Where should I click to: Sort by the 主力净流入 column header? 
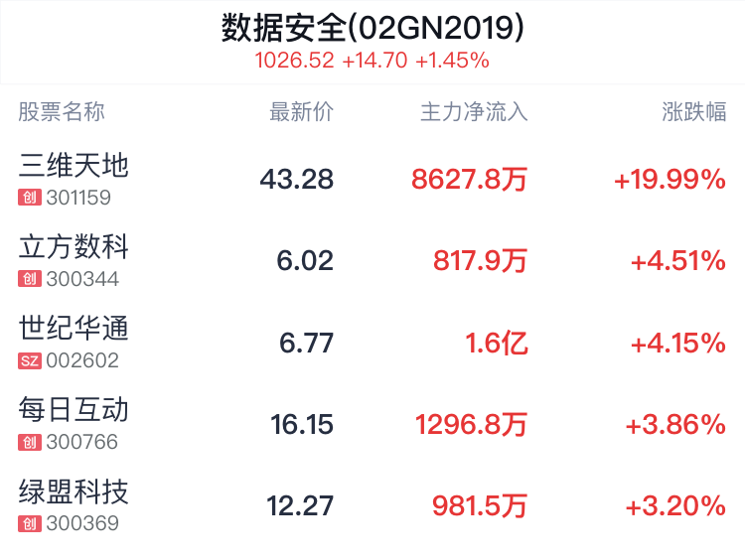coord(474,112)
